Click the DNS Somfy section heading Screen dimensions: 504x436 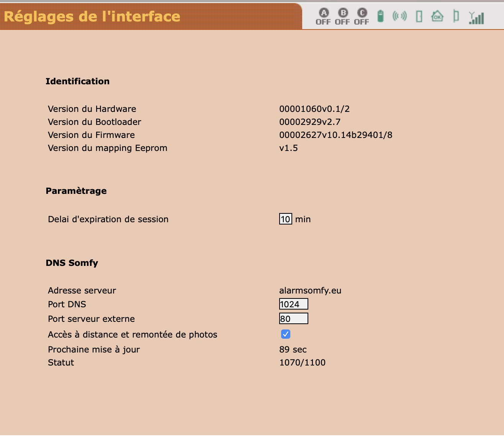tap(72, 263)
